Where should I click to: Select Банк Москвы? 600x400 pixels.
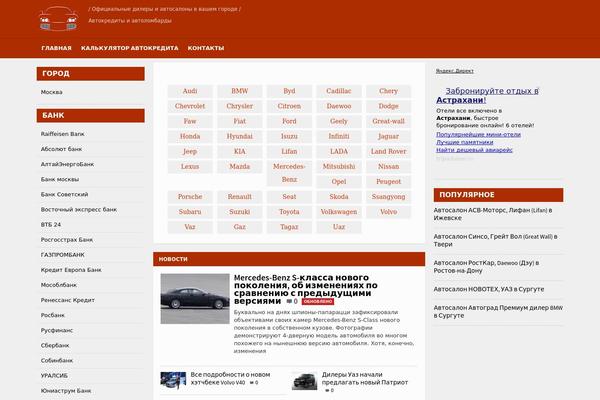(60, 179)
